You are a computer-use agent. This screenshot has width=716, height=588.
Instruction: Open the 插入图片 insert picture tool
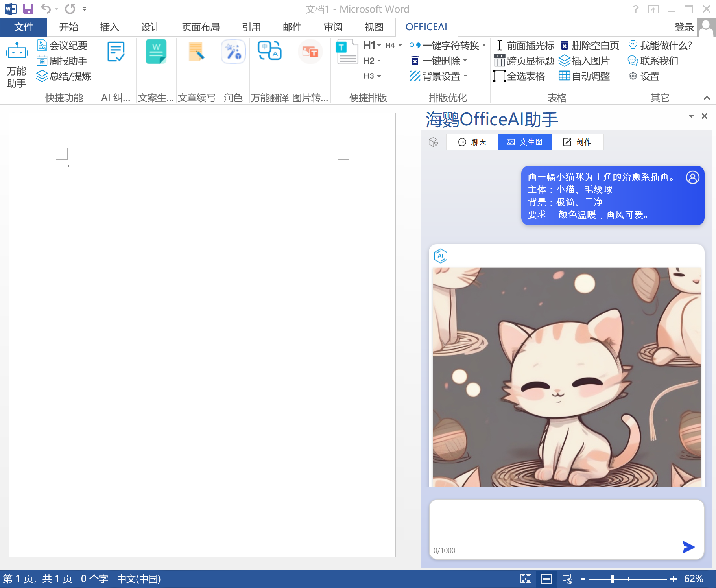pyautogui.click(x=586, y=61)
